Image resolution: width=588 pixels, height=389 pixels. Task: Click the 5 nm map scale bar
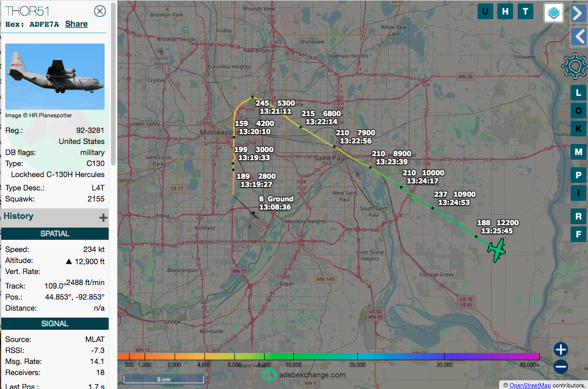click(164, 379)
